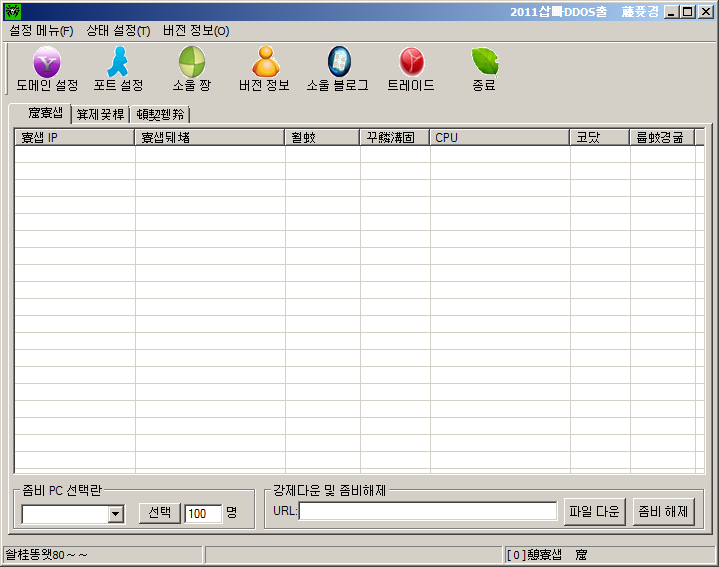Click the 소울 블로그 toolbar icon
The height and width of the screenshot is (567, 719).
pyautogui.click(x=338, y=63)
